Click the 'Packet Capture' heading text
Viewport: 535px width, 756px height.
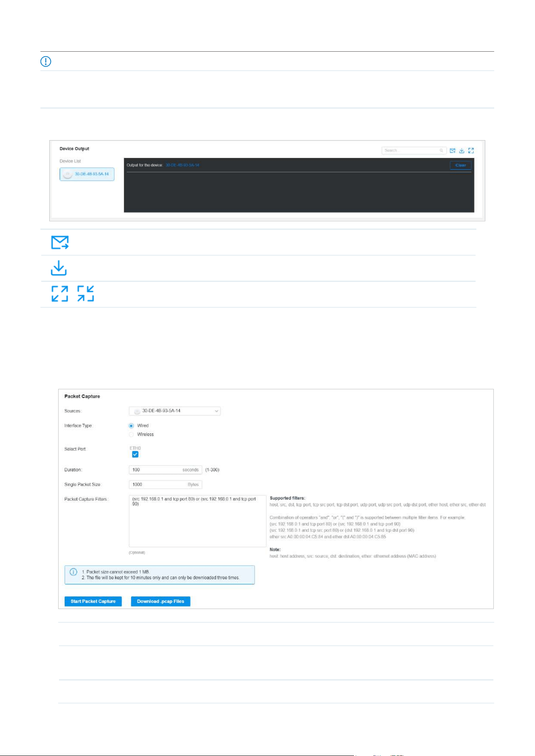[82, 396]
